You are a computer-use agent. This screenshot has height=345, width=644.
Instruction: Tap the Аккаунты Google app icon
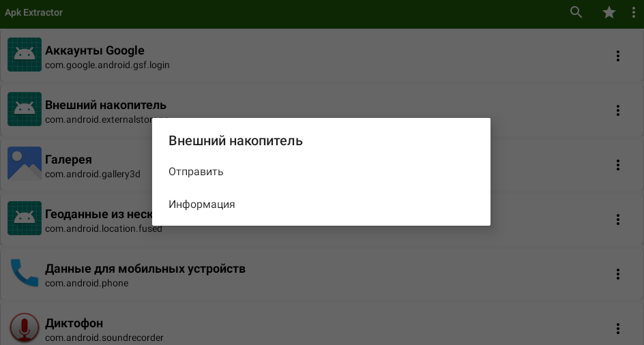point(25,55)
